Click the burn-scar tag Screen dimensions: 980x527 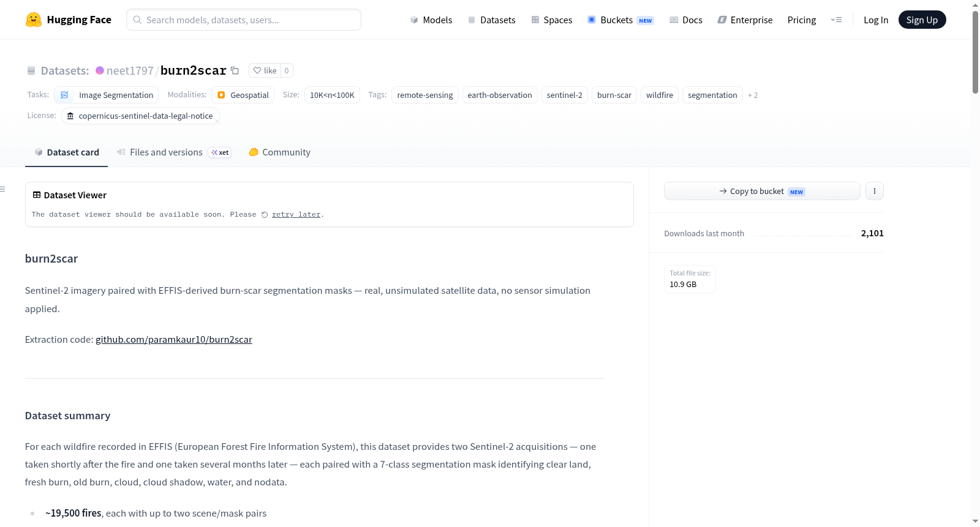(614, 95)
